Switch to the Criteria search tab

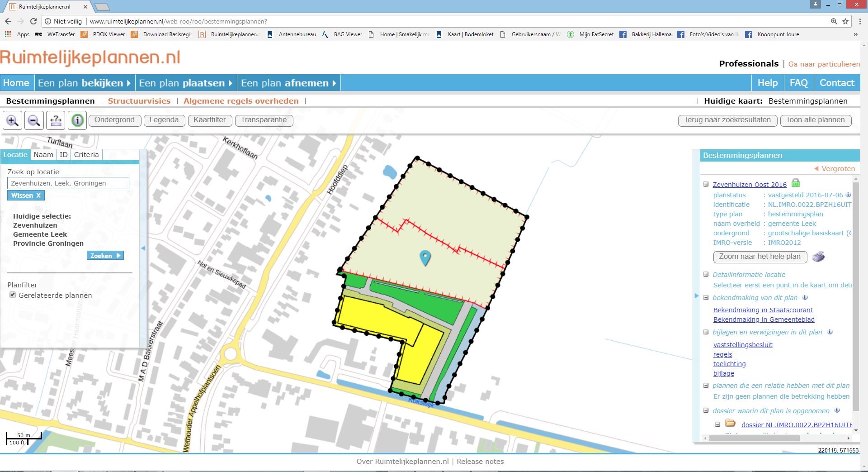tap(86, 155)
